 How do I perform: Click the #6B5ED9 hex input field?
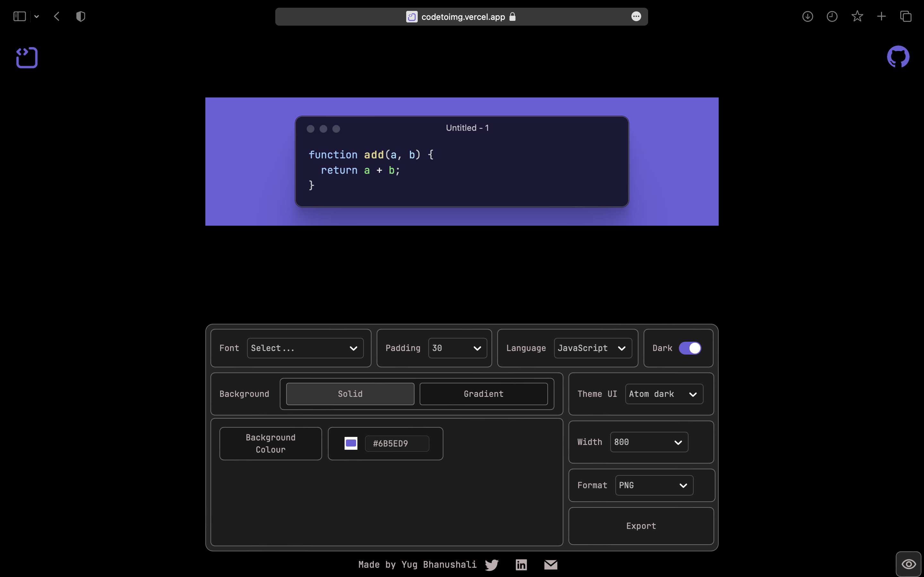(x=397, y=443)
